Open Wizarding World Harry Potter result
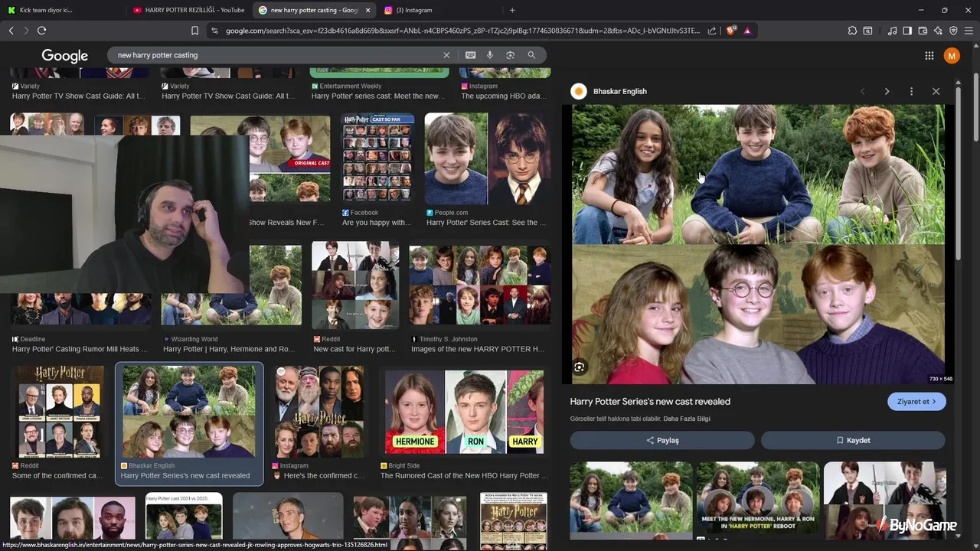The height and width of the screenshot is (551, 980). [x=229, y=349]
